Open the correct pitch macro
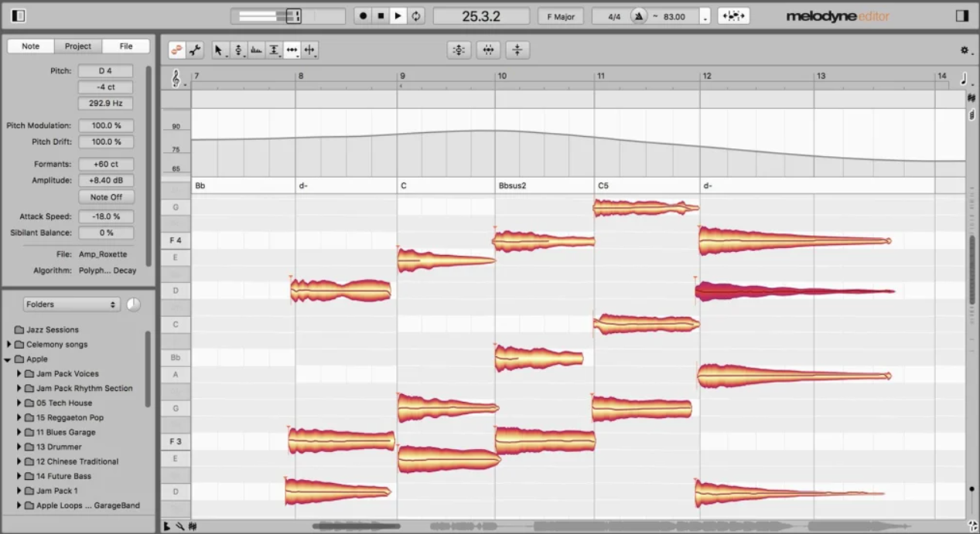Screen dimensions: 980x534 coord(459,50)
